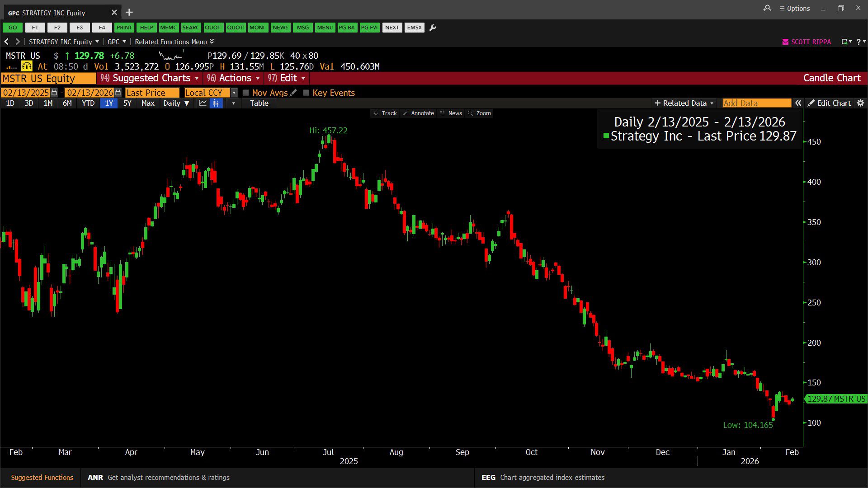The height and width of the screenshot is (488, 868).
Task: Click the add user search icon
Action: (767, 8)
